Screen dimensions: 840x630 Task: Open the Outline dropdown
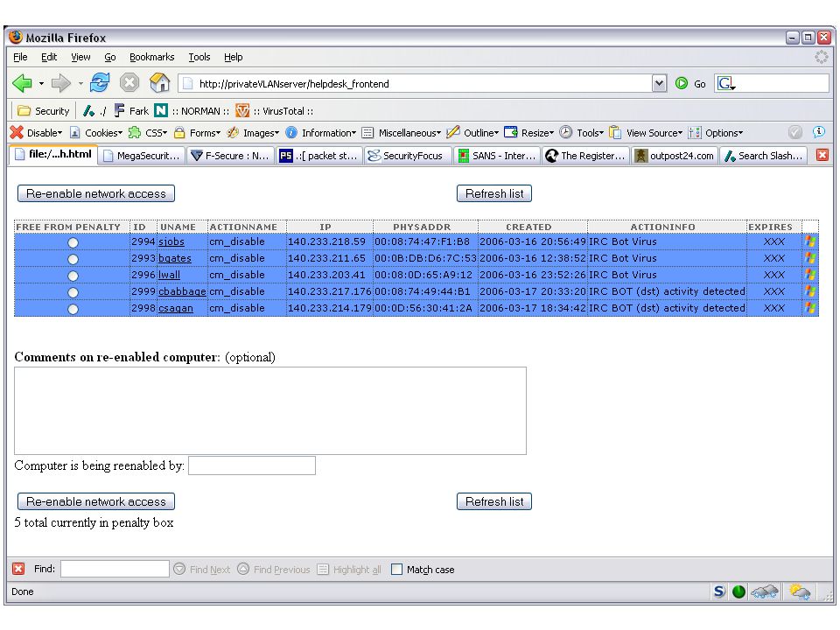point(473,132)
